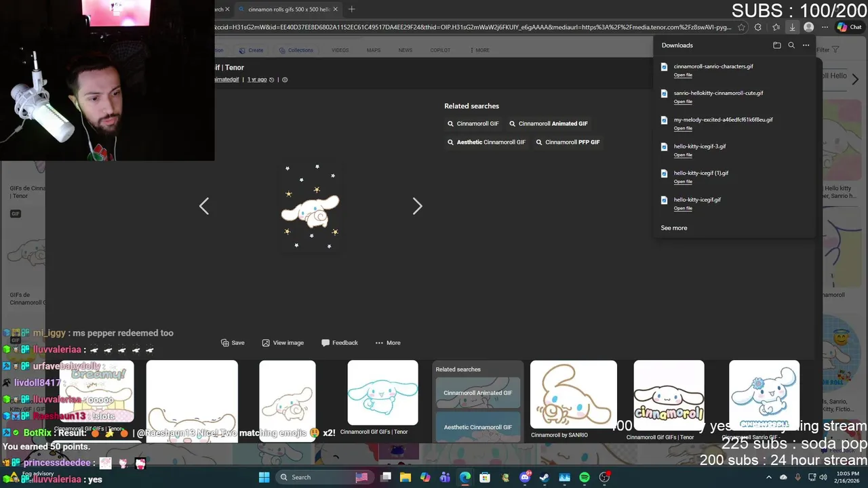Expand MORE search categories
The image size is (868, 488).
[x=479, y=50]
